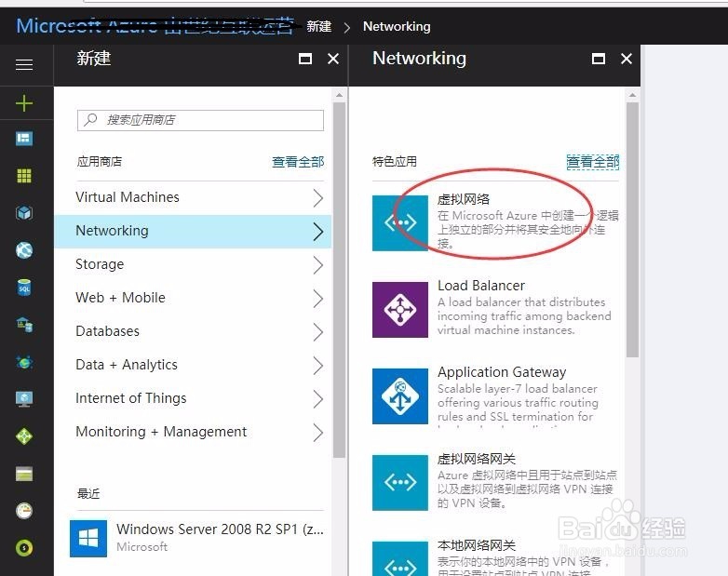Expand the Web + Mobile chevron

point(318,299)
